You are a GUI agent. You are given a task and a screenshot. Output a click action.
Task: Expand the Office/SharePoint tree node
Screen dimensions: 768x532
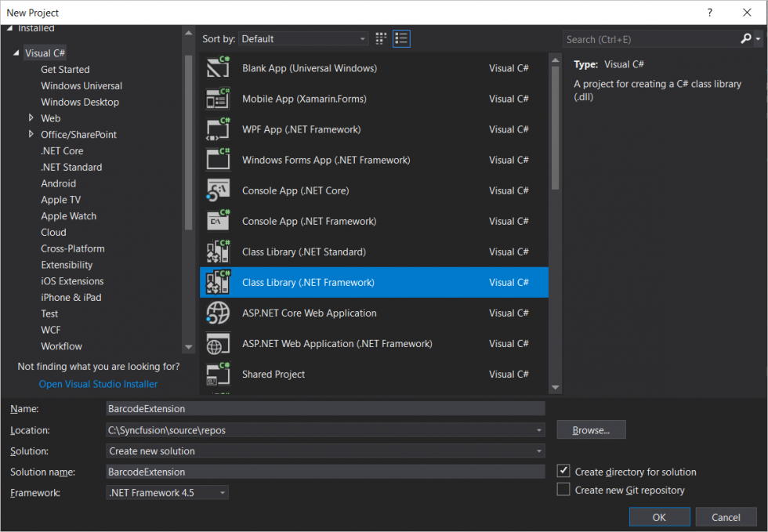coord(31,134)
